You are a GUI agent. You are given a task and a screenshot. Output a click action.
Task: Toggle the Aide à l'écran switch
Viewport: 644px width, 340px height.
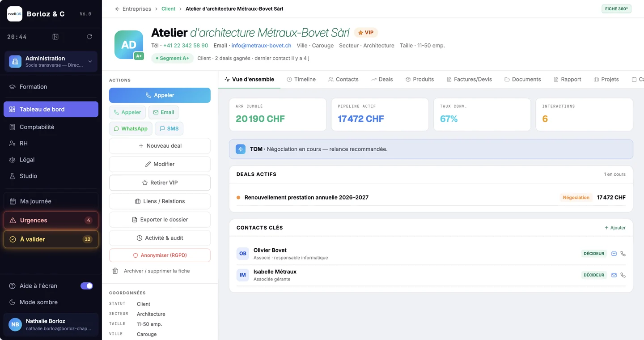(x=87, y=286)
